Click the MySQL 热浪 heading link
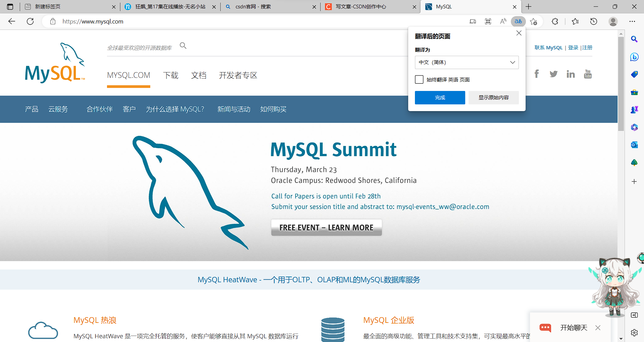Image resolution: width=644 pixels, height=342 pixels. tap(95, 320)
